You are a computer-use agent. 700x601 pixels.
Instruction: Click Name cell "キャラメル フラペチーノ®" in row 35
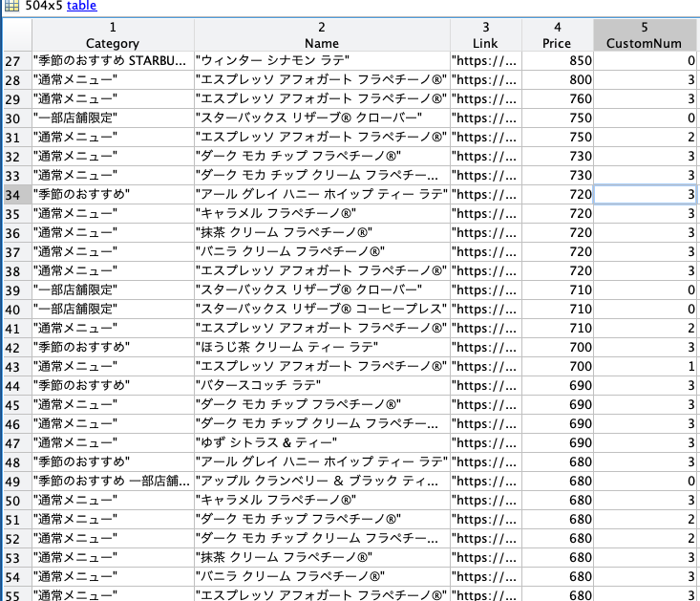click(322, 214)
